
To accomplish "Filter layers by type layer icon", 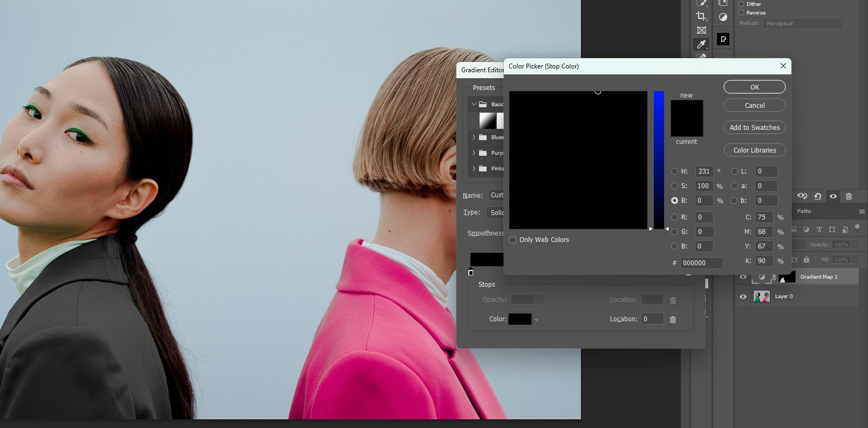I will click(x=819, y=229).
